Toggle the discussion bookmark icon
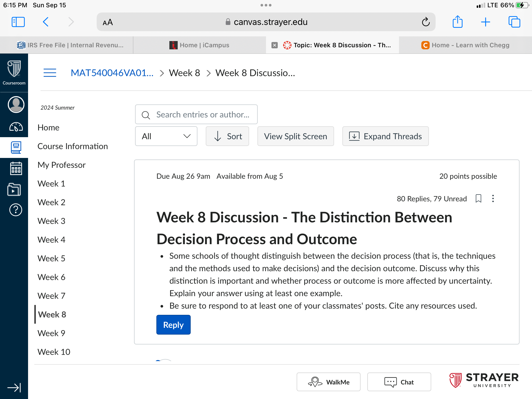This screenshot has width=532, height=399. 478,198
